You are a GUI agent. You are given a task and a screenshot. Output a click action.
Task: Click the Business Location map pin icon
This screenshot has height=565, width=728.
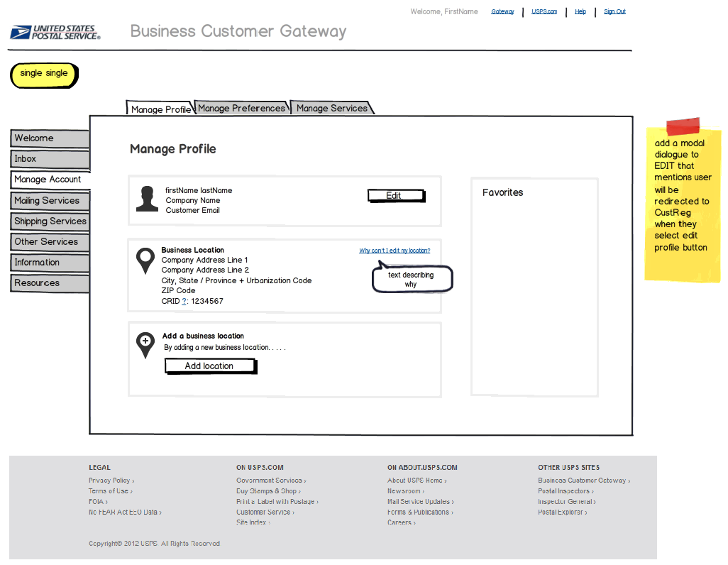[x=145, y=260]
